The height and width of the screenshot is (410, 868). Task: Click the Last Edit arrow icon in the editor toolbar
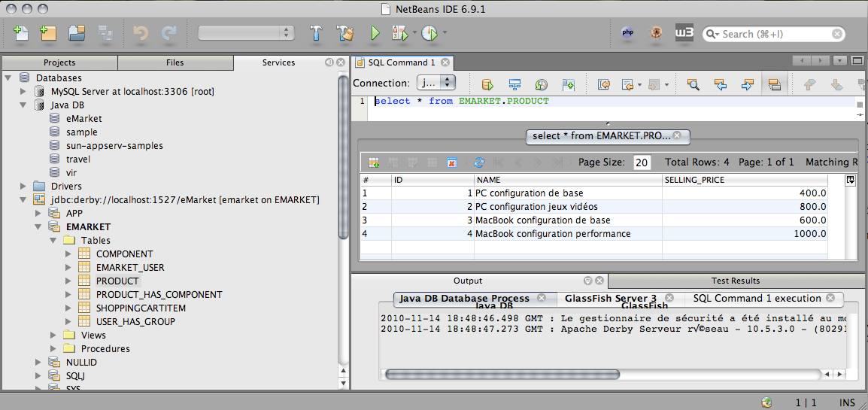pos(605,84)
